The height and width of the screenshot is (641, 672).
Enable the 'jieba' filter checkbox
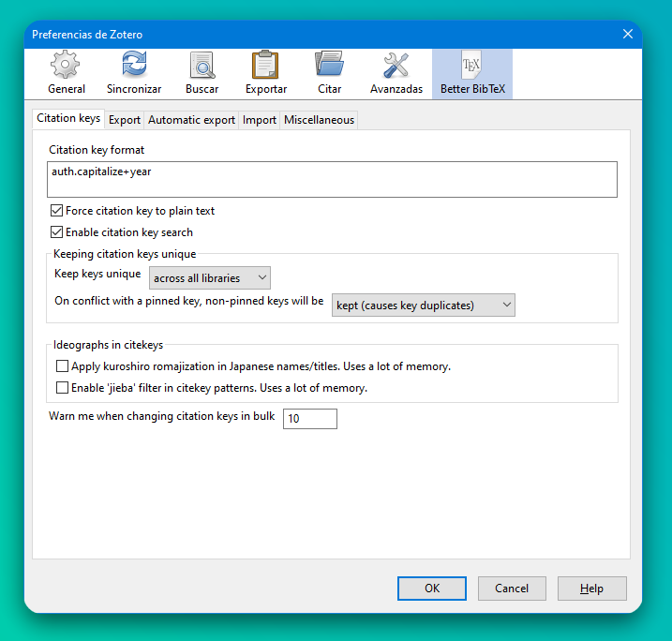(x=63, y=387)
